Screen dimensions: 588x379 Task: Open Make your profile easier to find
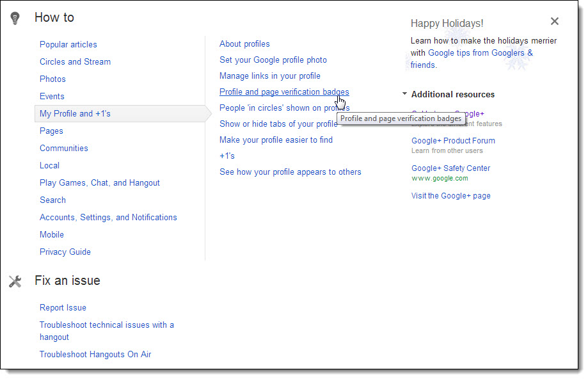276,140
